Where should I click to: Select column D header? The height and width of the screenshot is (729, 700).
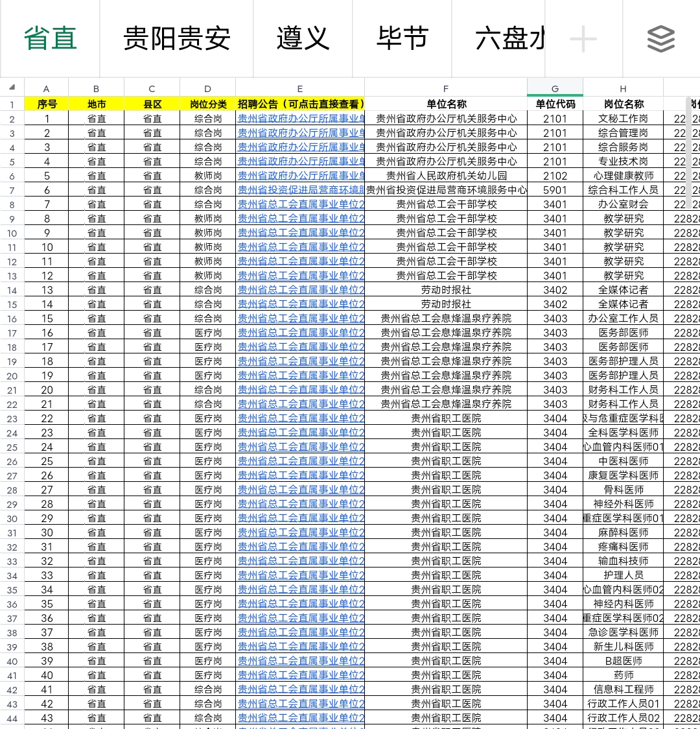207,88
